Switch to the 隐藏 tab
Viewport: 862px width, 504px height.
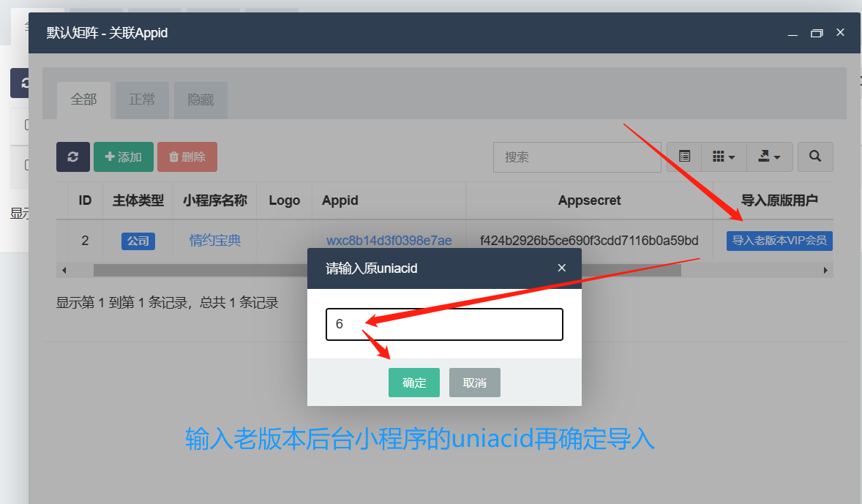pyautogui.click(x=200, y=100)
